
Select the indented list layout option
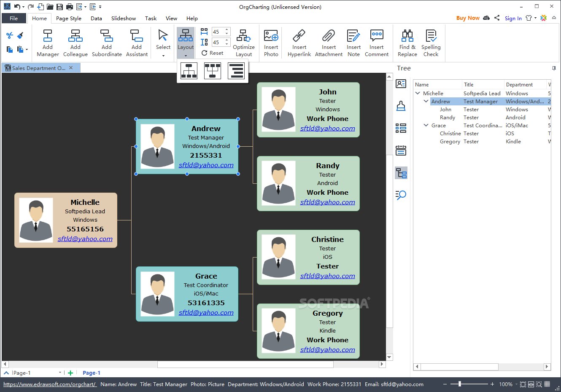tap(236, 71)
